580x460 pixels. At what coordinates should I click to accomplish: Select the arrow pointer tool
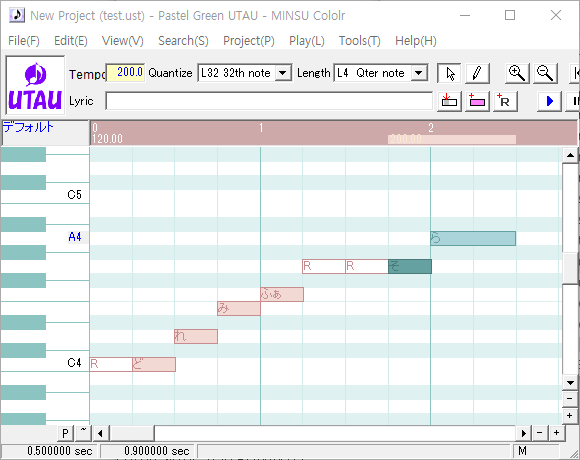point(449,73)
